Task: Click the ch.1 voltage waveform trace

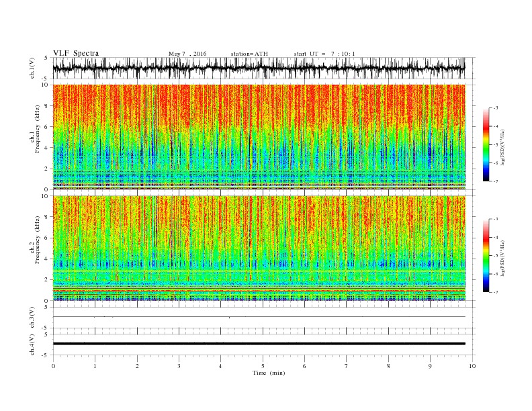Action: point(259,68)
